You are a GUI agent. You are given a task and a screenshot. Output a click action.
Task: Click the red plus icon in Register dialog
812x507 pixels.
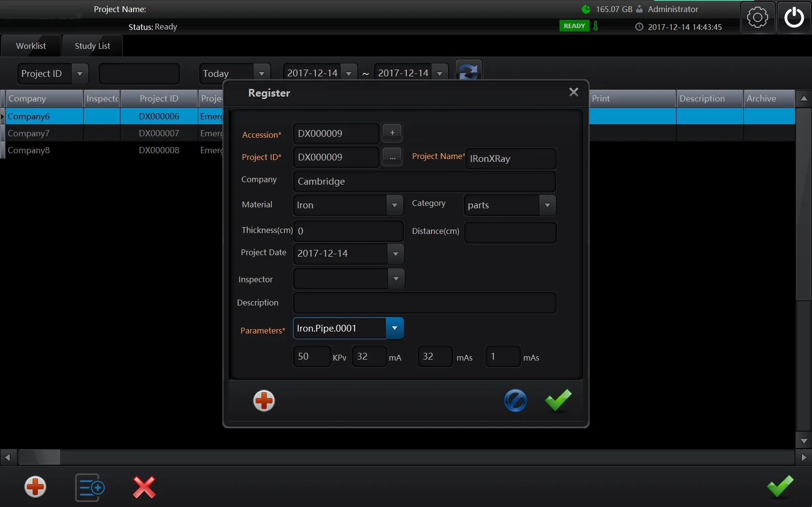pyautogui.click(x=264, y=401)
